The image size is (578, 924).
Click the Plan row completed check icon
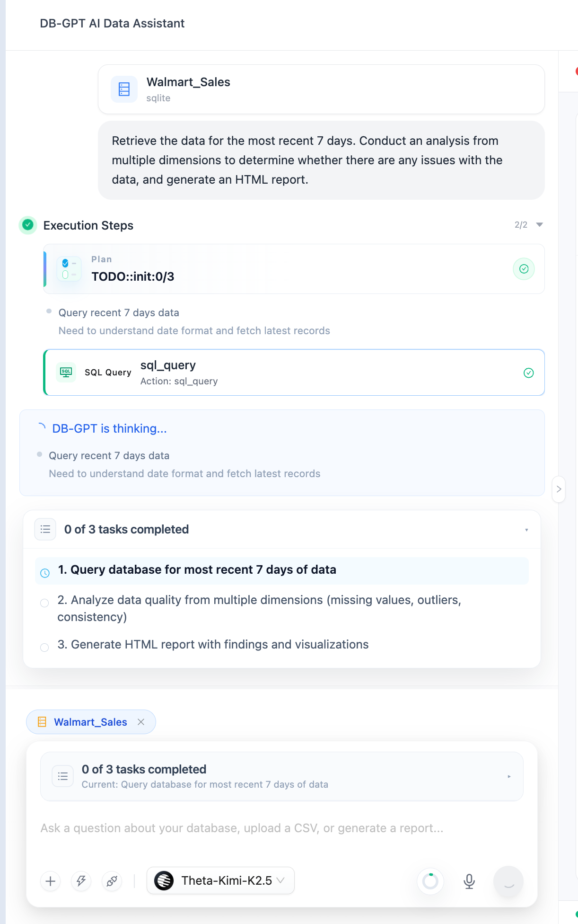[524, 269]
